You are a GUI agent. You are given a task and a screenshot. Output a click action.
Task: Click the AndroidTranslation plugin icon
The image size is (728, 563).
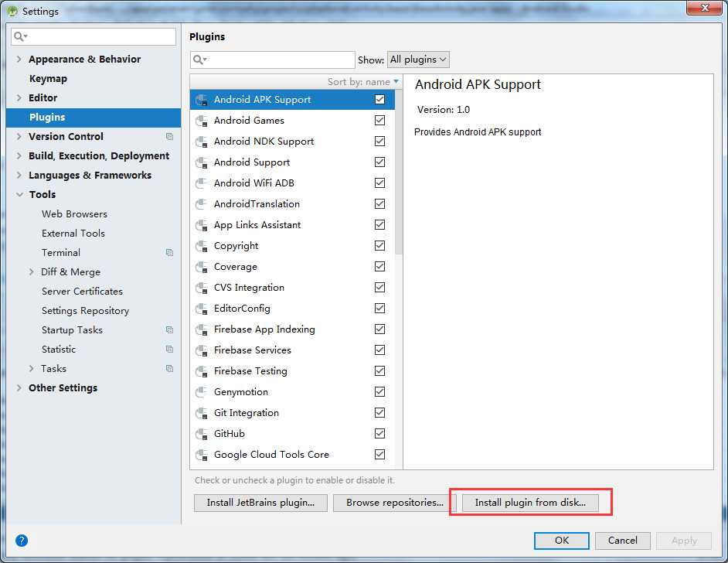tap(202, 204)
